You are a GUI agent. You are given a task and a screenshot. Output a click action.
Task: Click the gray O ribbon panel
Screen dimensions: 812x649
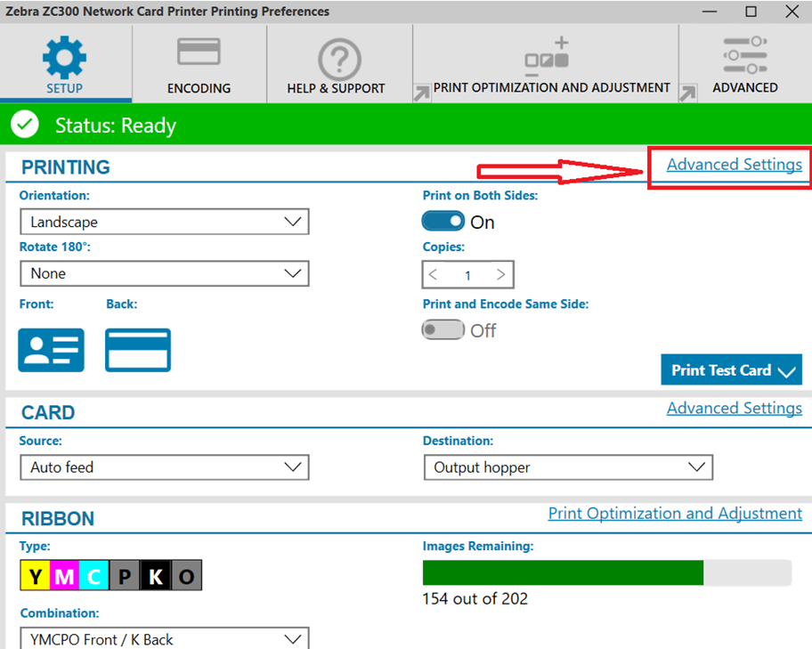click(186, 575)
